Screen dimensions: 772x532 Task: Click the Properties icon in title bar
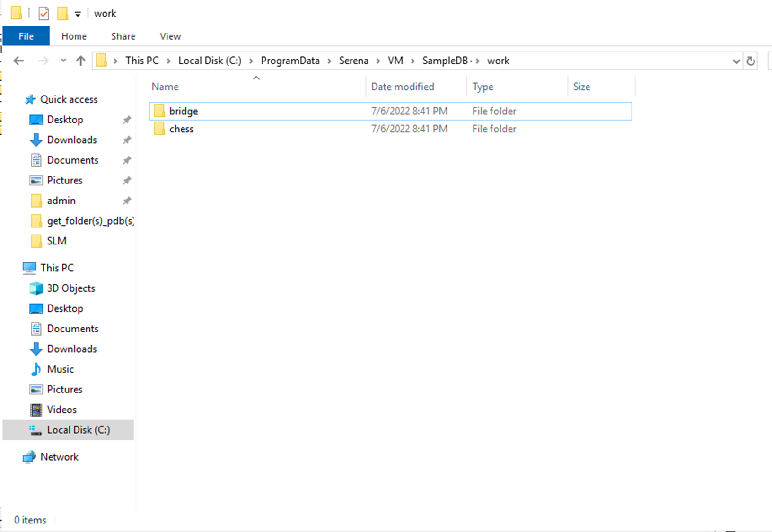point(44,13)
